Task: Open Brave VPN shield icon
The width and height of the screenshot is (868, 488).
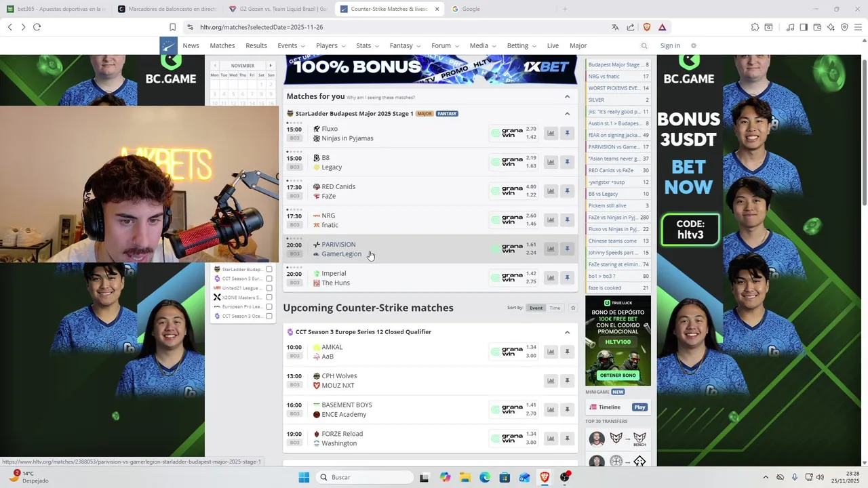Action: point(844,27)
